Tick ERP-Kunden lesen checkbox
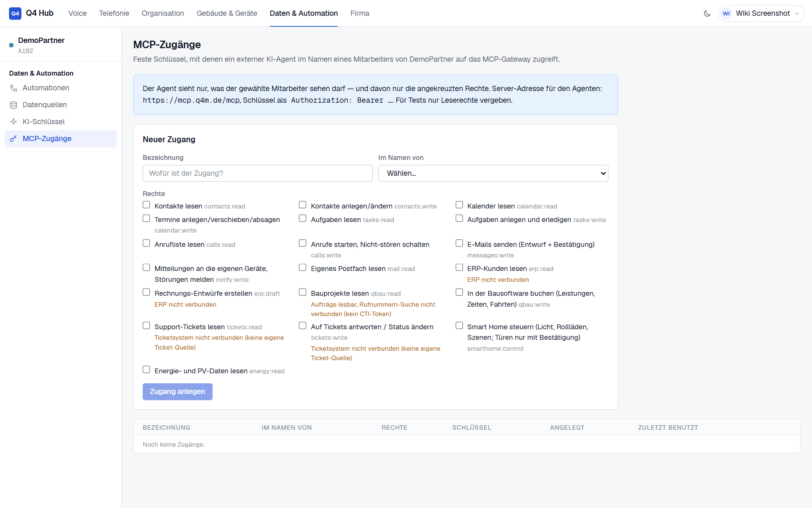The height and width of the screenshot is (508, 812). tap(459, 267)
